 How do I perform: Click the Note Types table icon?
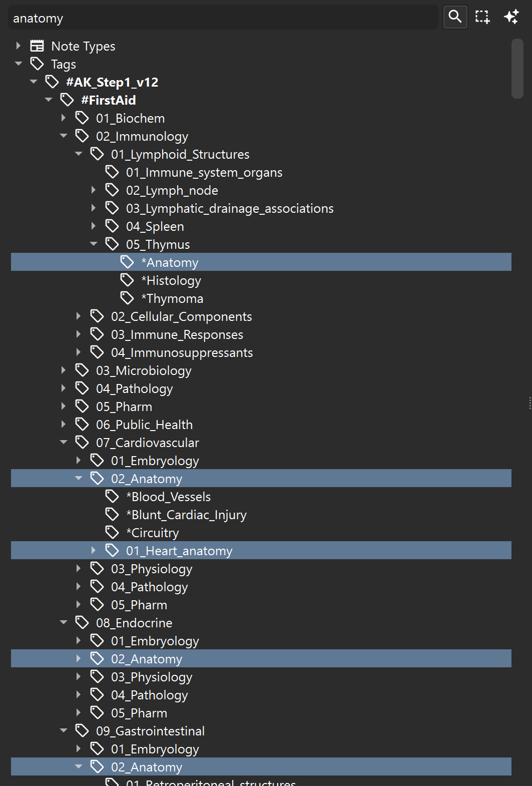click(x=37, y=46)
